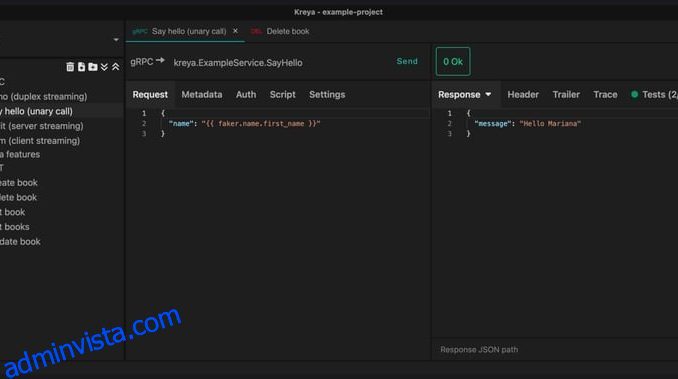Open the Trailer response tab
The image size is (678, 379).
(566, 95)
